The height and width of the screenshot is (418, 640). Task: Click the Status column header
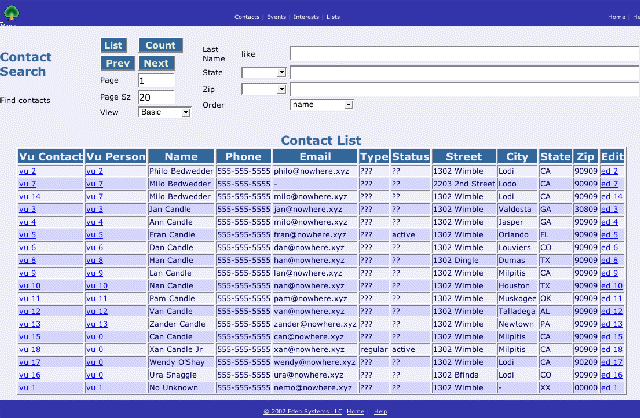pos(411,156)
